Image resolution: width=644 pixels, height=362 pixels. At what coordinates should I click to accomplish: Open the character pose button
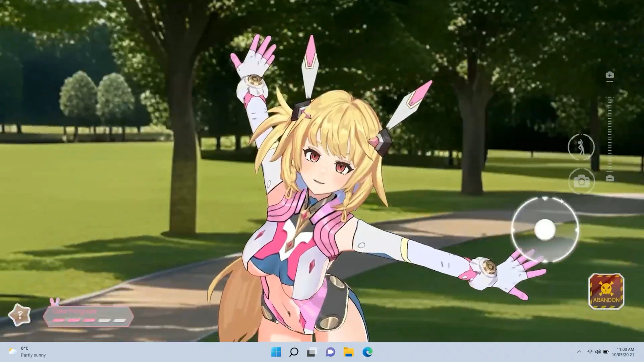(581, 147)
